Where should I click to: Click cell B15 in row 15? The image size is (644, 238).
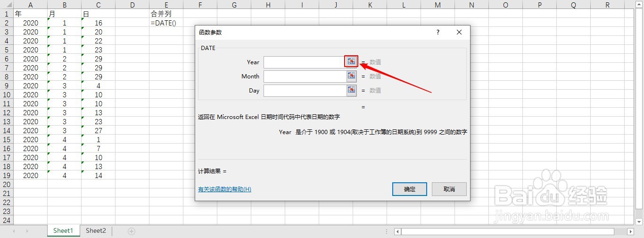[x=64, y=139]
